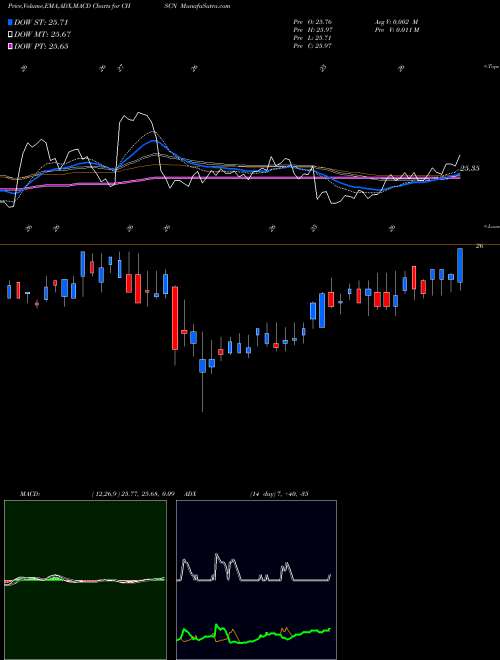Screen dimensions: 500x660
Task: Click the 26 price axis label
Action: point(479,247)
